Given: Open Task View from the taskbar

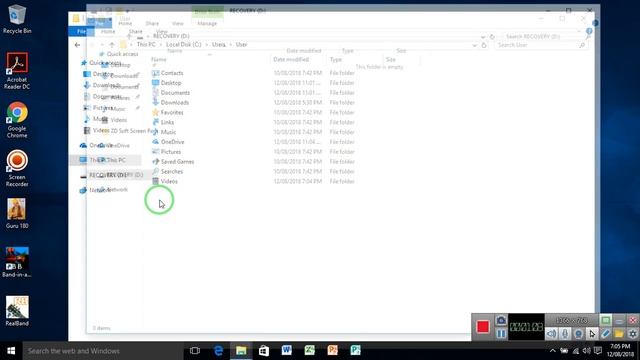Looking at the screenshot, I should (x=195, y=351).
